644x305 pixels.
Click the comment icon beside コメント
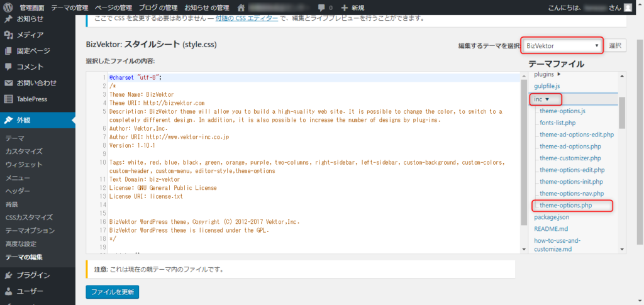(8, 67)
